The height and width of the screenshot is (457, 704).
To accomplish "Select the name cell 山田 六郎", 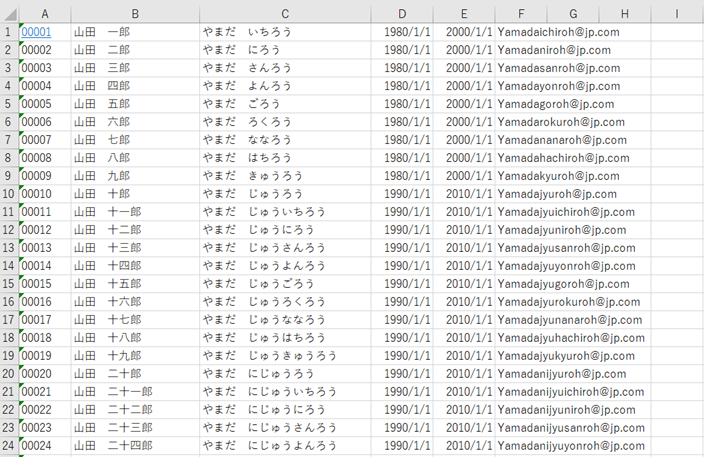I will tap(135, 122).
